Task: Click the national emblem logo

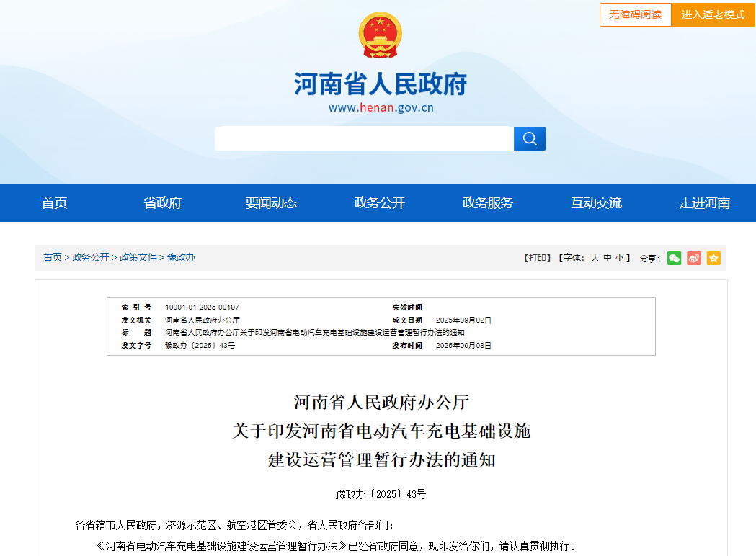Action: [x=380, y=35]
